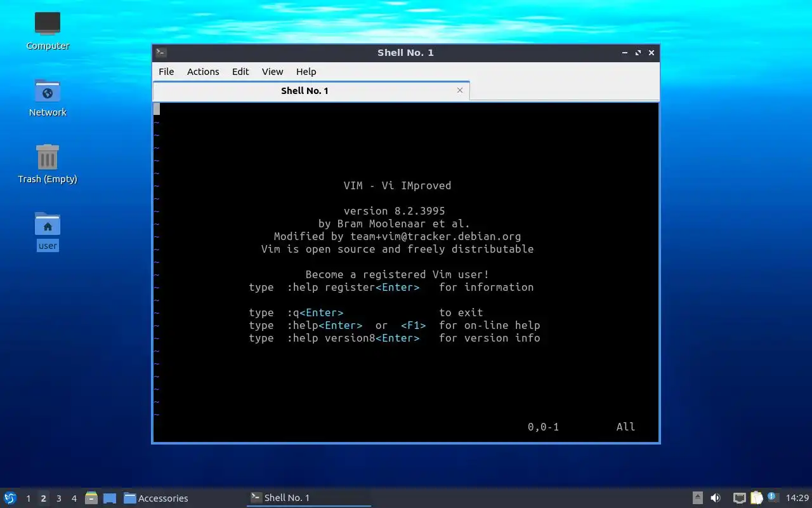The width and height of the screenshot is (812, 508).
Task: Launch the file manager from the panel
Action: 91,498
